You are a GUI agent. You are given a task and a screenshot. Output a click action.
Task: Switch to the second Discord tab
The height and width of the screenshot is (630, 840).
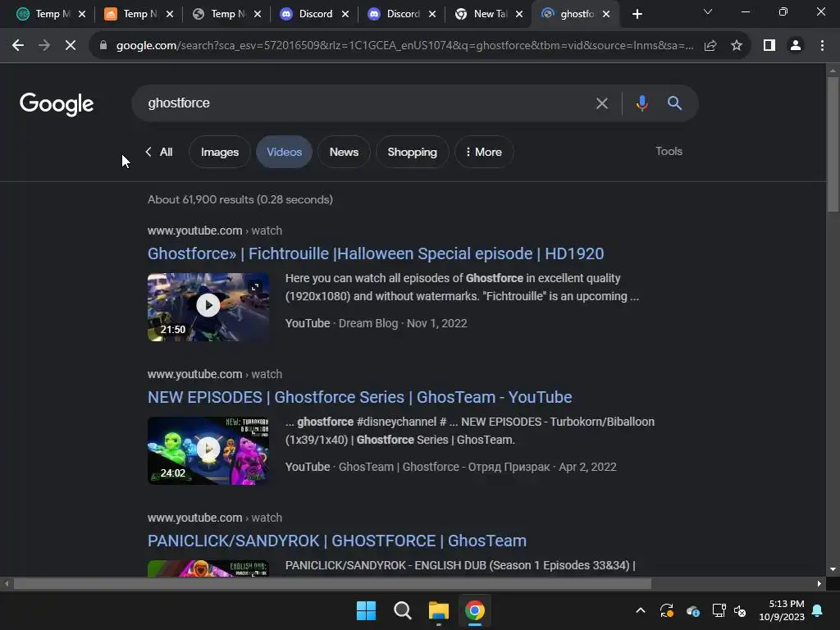coord(402,14)
